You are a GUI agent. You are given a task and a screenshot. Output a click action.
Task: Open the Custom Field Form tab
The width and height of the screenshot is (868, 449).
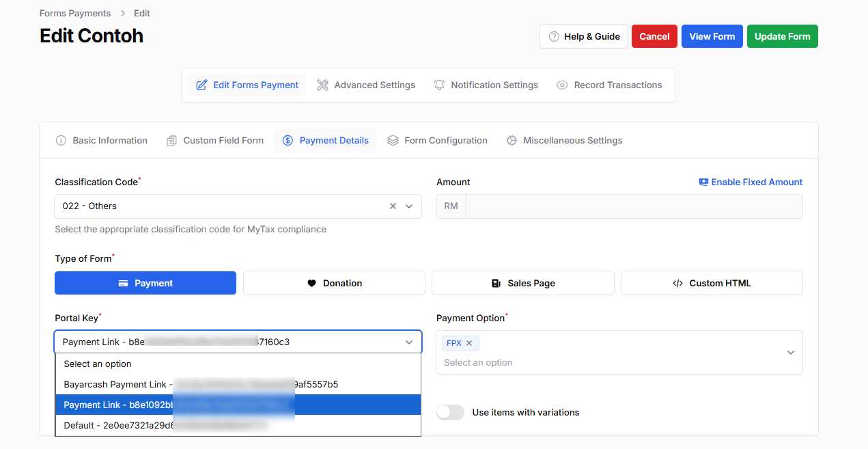tap(215, 140)
